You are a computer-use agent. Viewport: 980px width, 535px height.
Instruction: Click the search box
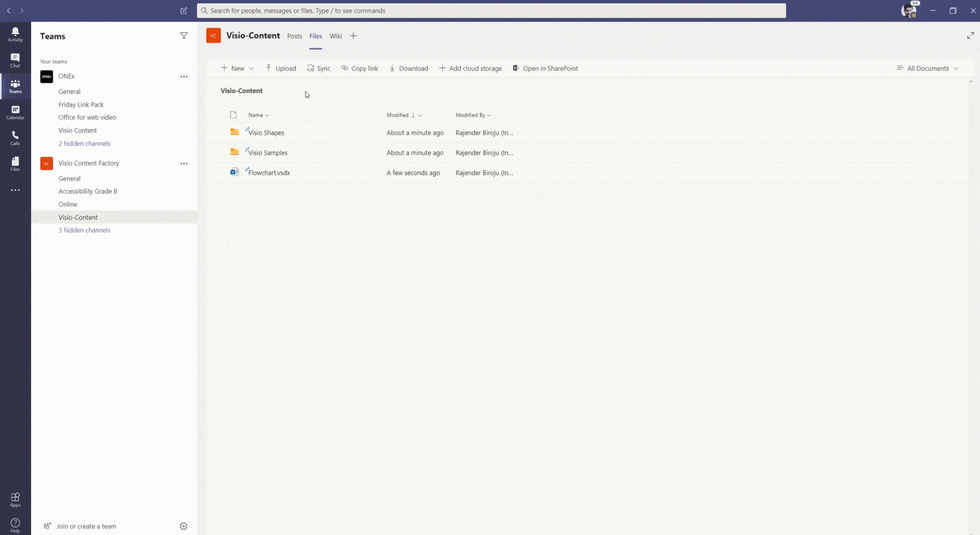point(491,10)
